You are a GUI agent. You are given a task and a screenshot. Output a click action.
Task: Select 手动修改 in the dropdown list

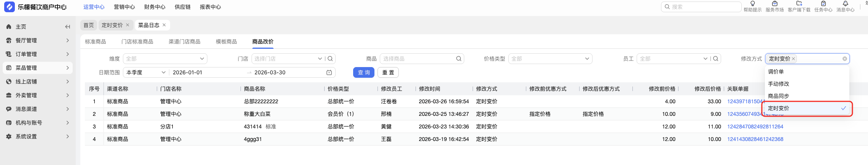[779, 84]
